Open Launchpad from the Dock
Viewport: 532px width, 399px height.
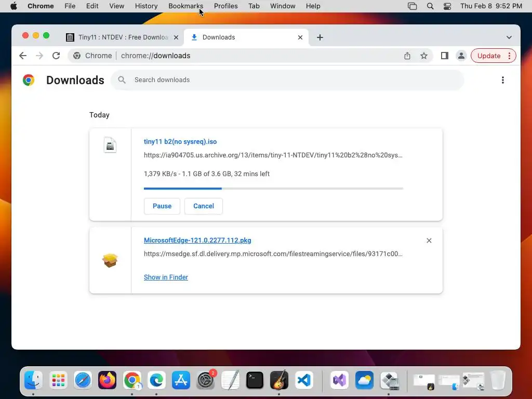58,380
